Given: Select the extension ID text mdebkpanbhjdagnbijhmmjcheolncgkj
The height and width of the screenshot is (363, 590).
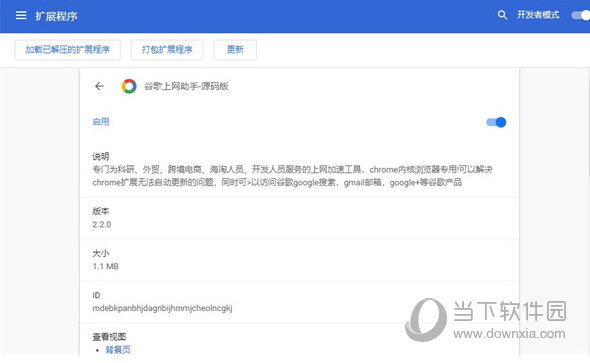Looking at the screenshot, I should click(x=162, y=308).
